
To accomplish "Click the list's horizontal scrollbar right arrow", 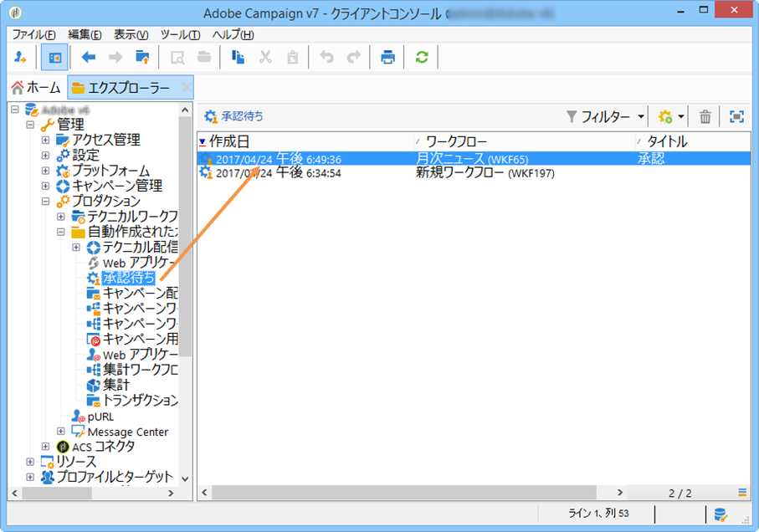I will point(619,493).
